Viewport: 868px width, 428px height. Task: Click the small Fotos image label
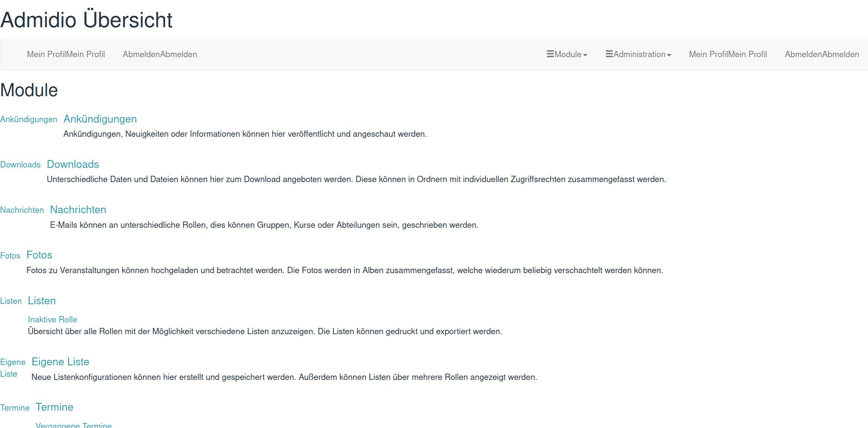10,256
